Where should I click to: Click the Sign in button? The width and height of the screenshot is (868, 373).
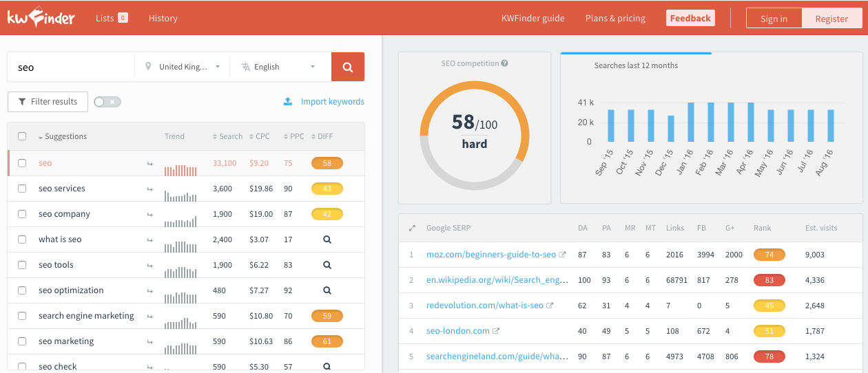pos(774,19)
